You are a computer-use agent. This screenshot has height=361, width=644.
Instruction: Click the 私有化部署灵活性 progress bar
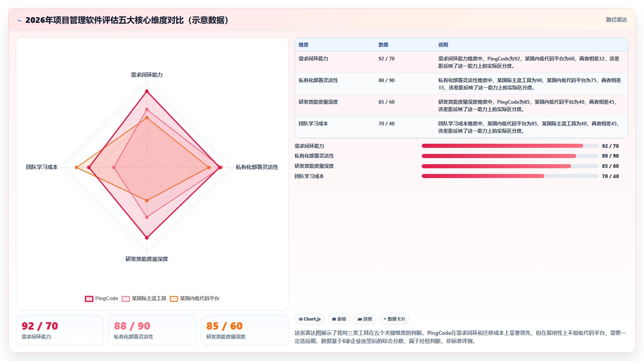(x=510, y=156)
